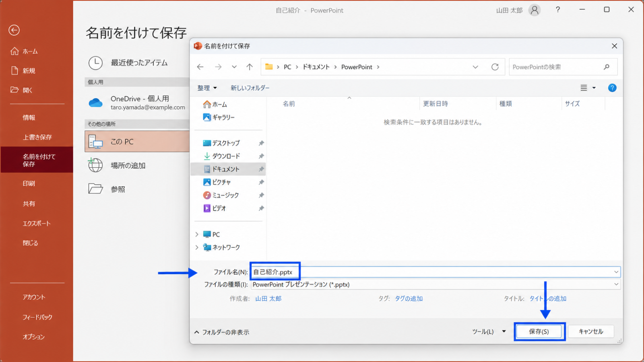Go up one folder level arrow
644x362 pixels.
[x=250, y=67]
